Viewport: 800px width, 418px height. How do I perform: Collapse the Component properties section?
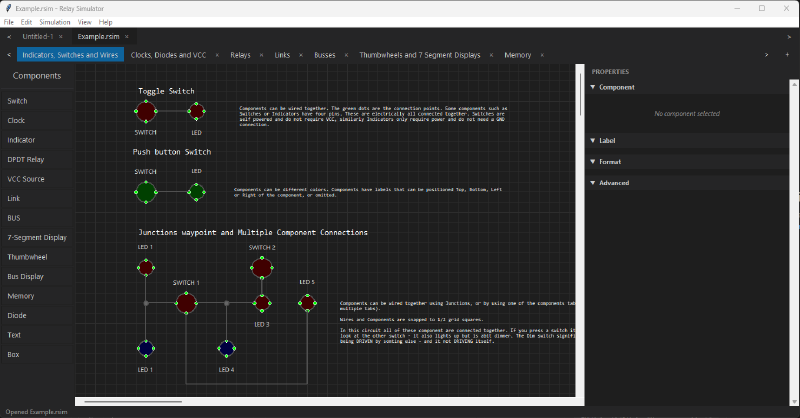[x=615, y=88]
